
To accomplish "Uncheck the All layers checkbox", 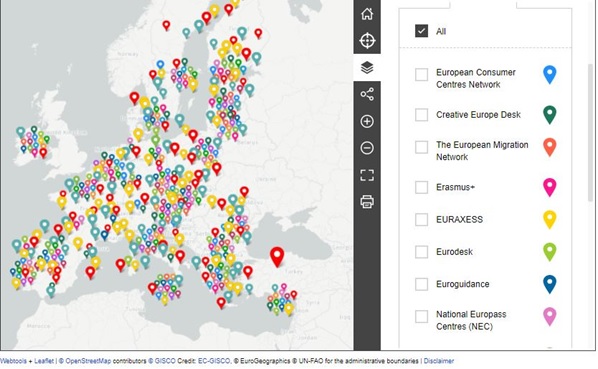I will (421, 31).
